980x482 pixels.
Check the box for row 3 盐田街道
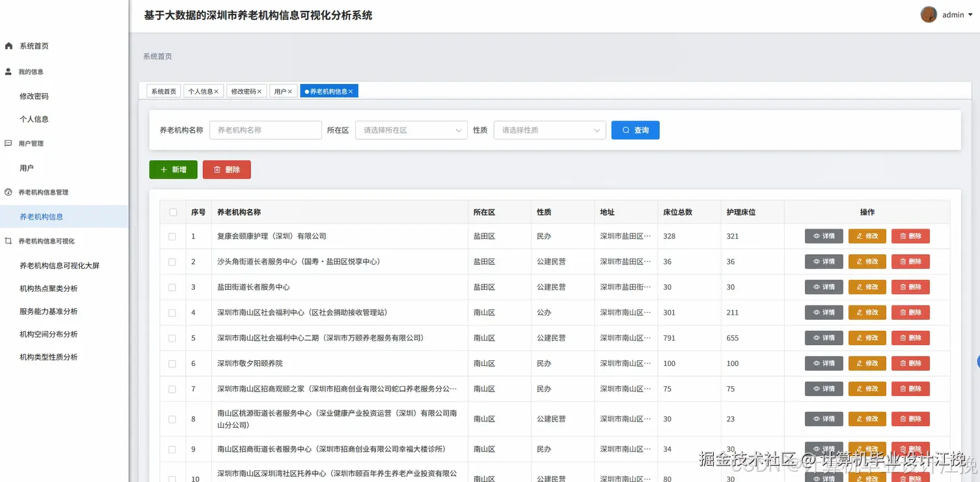pos(172,287)
